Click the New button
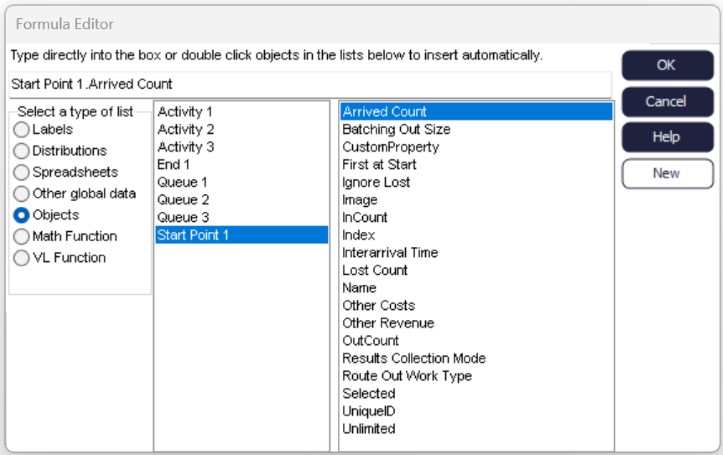This screenshot has width=723, height=455. [667, 173]
